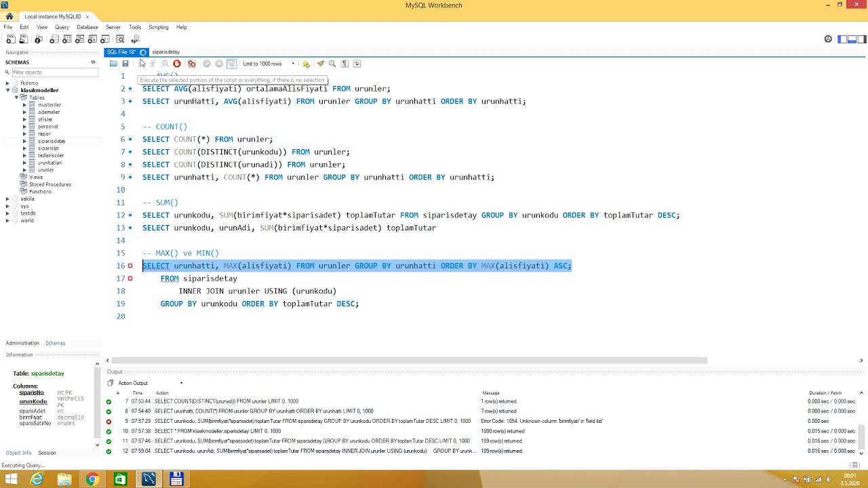Screen dimensions: 868x488
Task: Open find panel magnifier icon
Action: 332,64
